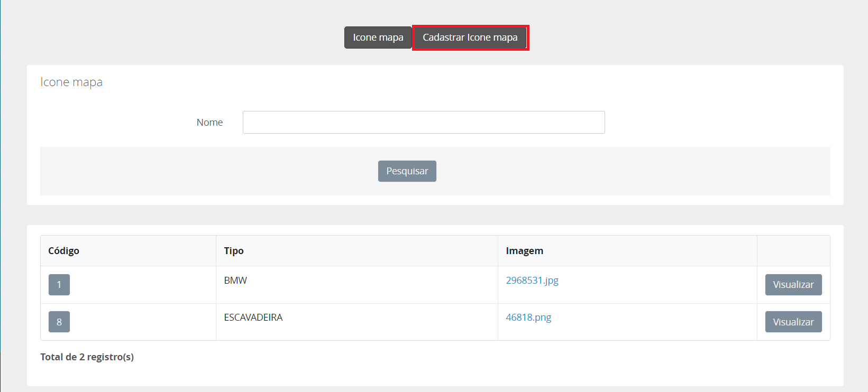868x392 pixels.
Task: Click the Pesquisar button
Action: click(407, 171)
